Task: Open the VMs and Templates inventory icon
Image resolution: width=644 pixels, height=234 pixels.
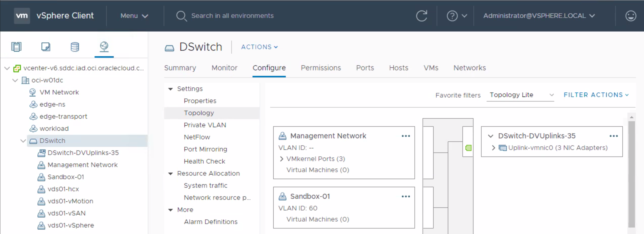Action: (x=46, y=47)
